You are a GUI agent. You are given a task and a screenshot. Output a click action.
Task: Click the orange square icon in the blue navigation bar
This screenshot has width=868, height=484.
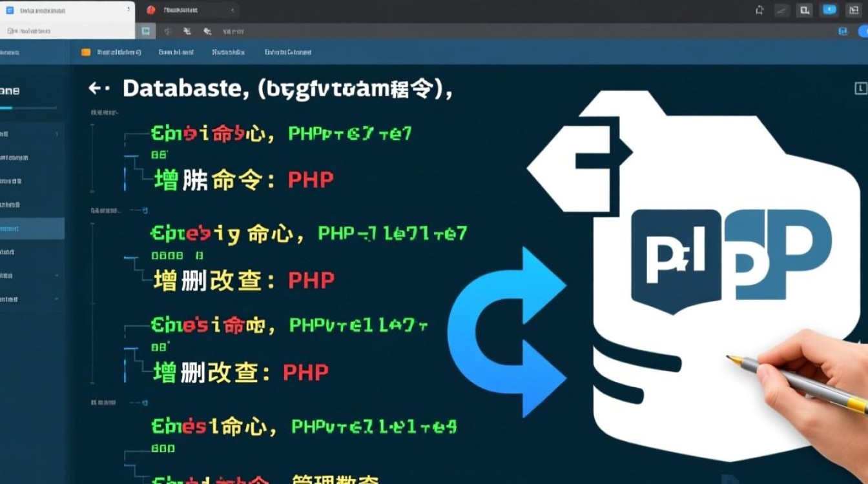[x=86, y=52]
